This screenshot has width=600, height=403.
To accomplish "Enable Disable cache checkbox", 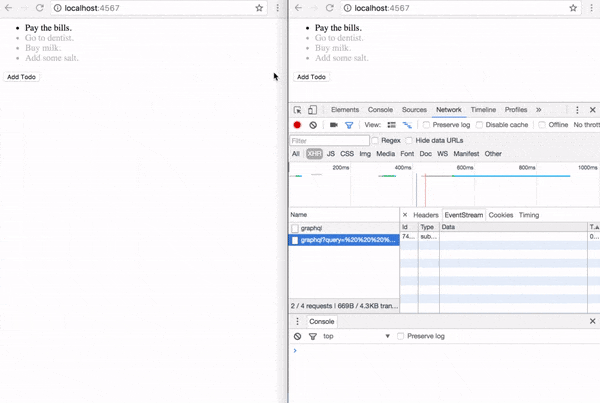I will click(x=479, y=125).
